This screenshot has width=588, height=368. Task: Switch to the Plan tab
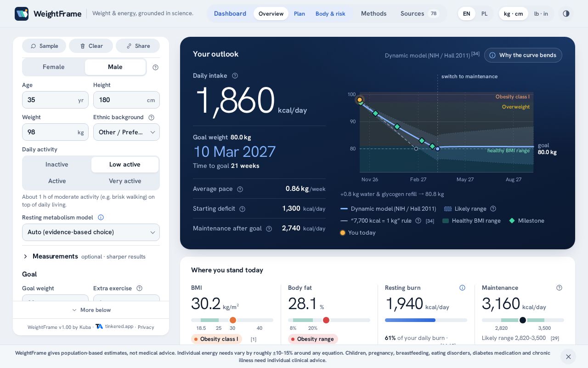(300, 14)
